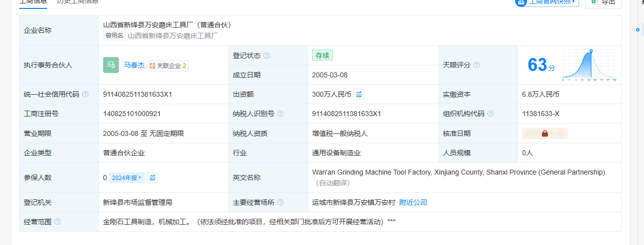The image size is (644, 245).
Task: Open chart icon next to 2024年报
Action: pos(153,178)
